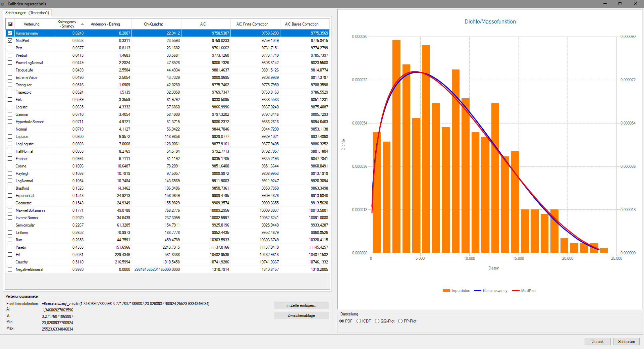Image resolution: width=644 pixels, height=349 pixels.
Task: Switch to PP-Plot display
Action: (x=400, y=321)
